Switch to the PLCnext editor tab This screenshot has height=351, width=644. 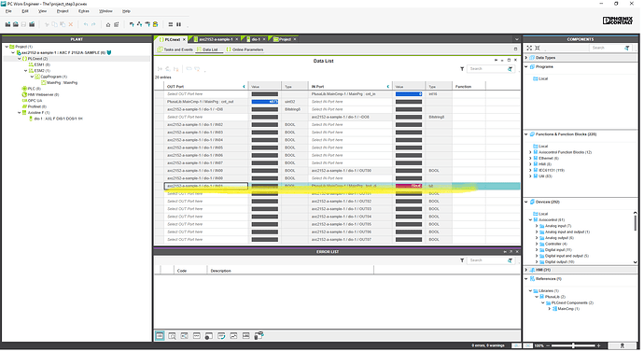pyautogui.click(x=170, y=39)
